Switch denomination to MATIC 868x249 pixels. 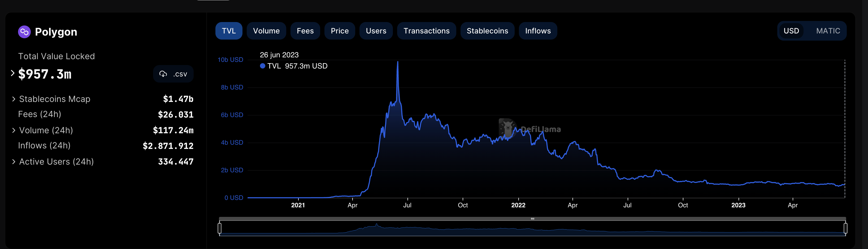(828, 31)
